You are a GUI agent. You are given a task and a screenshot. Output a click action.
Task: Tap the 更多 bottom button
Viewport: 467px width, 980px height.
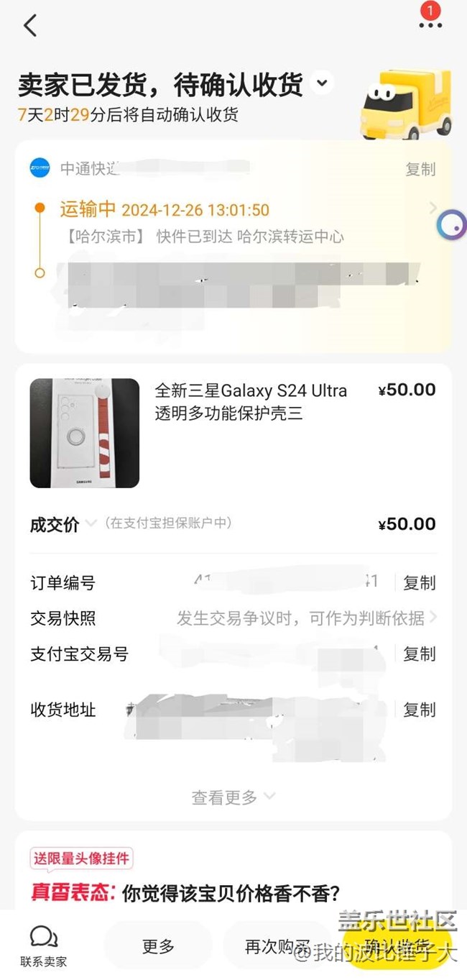[158, 946]
